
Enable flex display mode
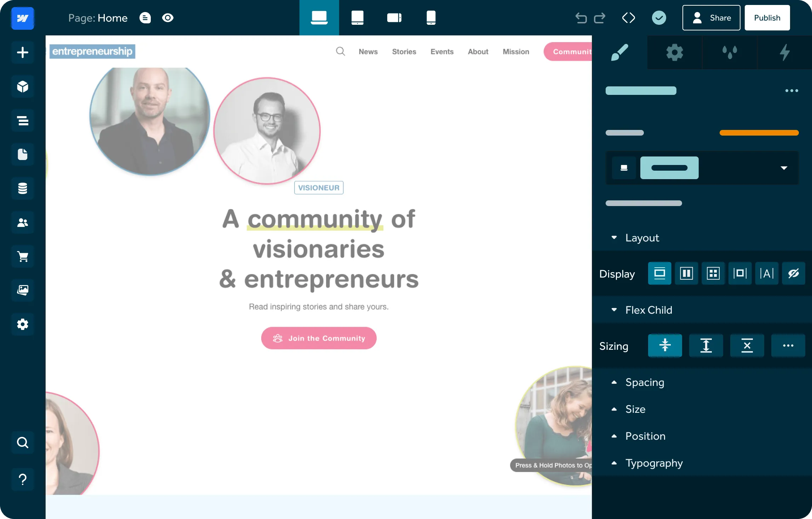686,273
